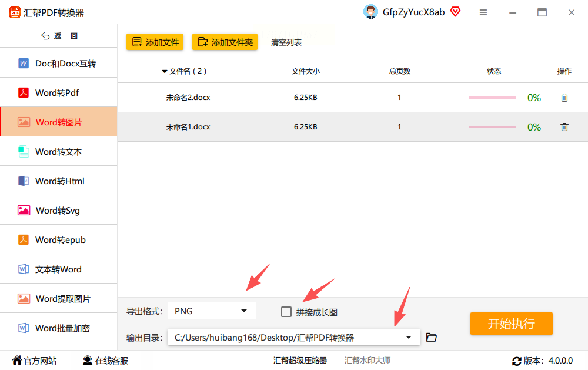Click the Word转Html blue icon

pos(24,181)
